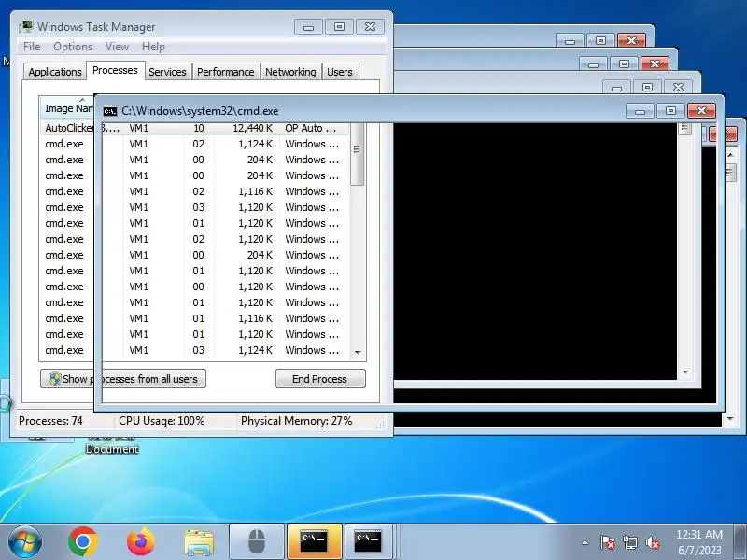Open Windows Explorer from the taskbar
This screenshot has height=560, width=747.
pos(199,542)
